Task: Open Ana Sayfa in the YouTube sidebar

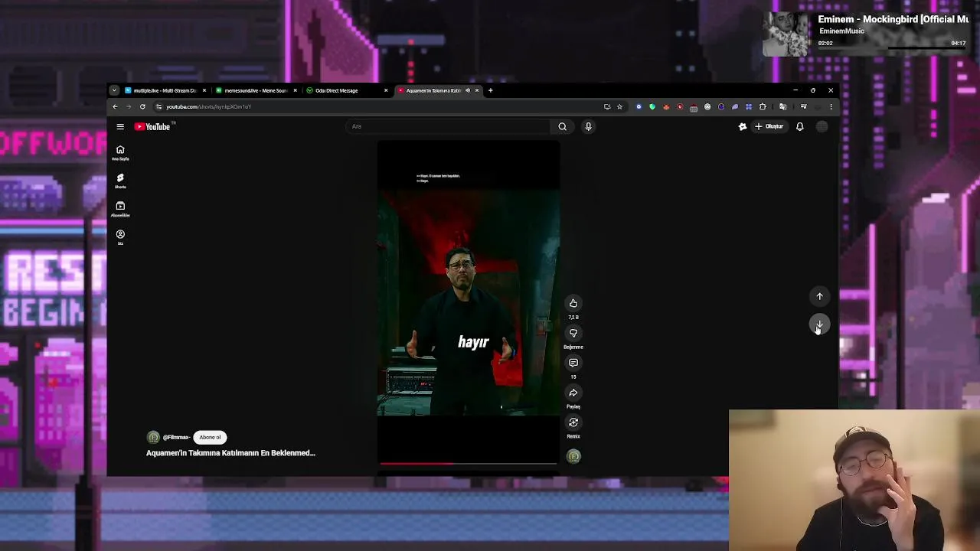Action: tap(120, 153)
